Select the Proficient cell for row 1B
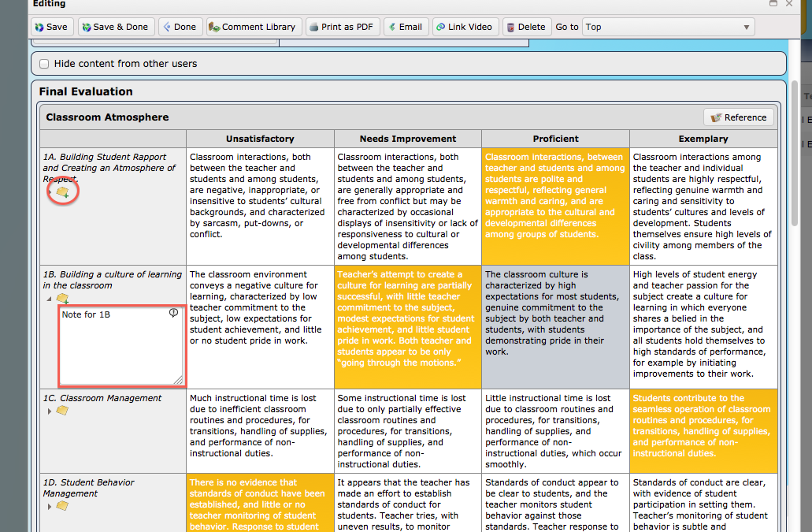The width and height of the screenshot is (812, 532). 556,327
